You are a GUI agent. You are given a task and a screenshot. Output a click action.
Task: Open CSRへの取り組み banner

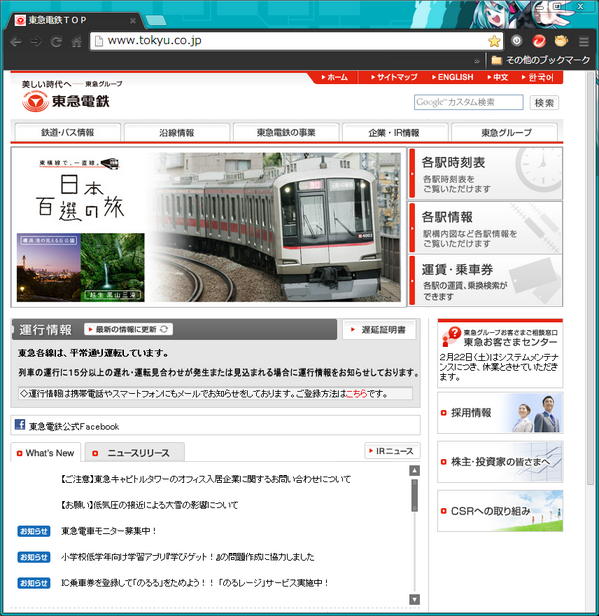(x=500, y=511)
